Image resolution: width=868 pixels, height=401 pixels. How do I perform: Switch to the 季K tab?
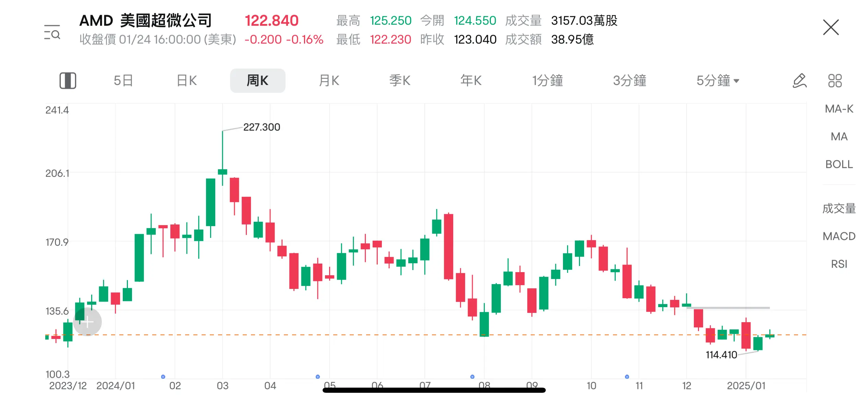point(400,81)
